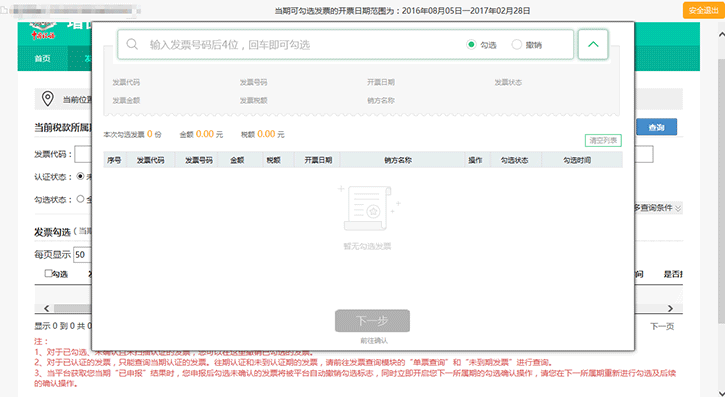Click the 下一步 button
The width and height of the screenshot is (725, 397).
click(x=372, y=321)
